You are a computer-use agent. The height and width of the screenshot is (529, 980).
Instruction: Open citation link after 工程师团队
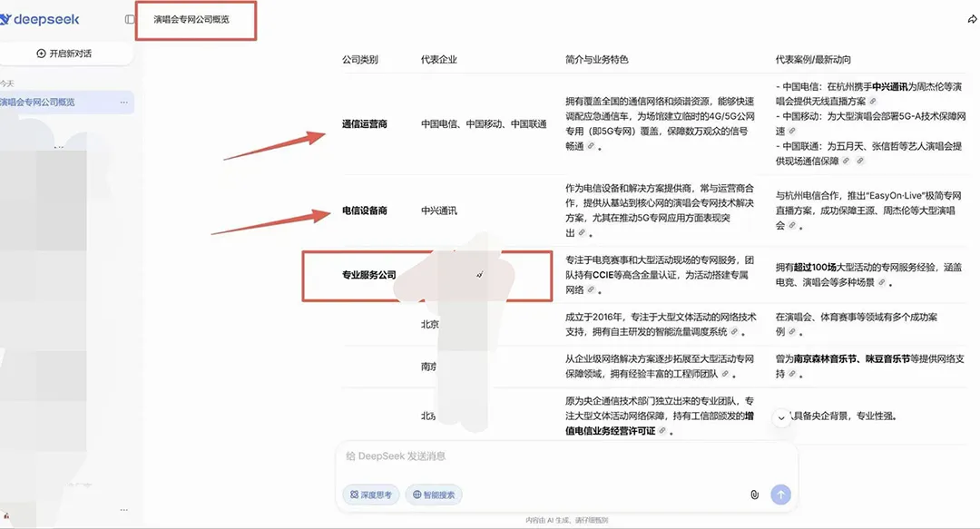click(x=725, y=373)
